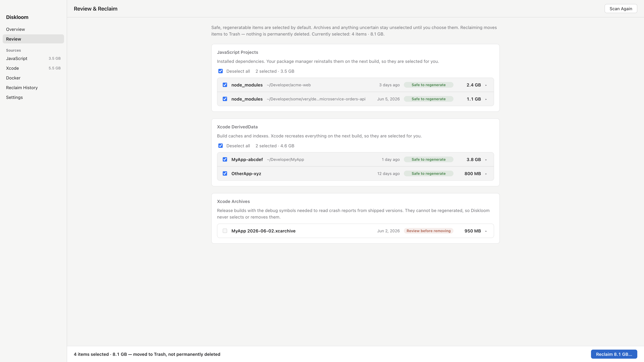This screenshot has width=644, height=362.
Task: Click the Xcode DerivedData section heading
Action: (x=237, y=127)
